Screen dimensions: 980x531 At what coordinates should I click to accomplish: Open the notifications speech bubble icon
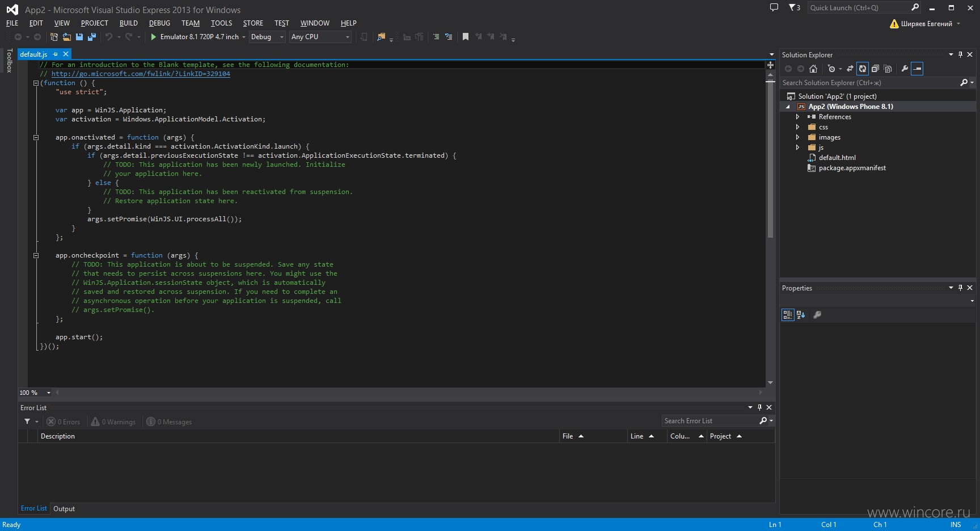774,7
